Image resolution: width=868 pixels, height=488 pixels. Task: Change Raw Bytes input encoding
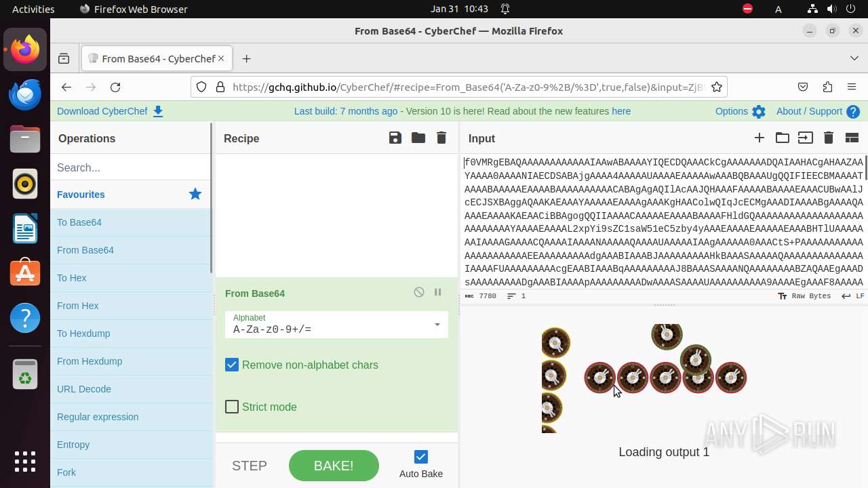click(804, 296)
